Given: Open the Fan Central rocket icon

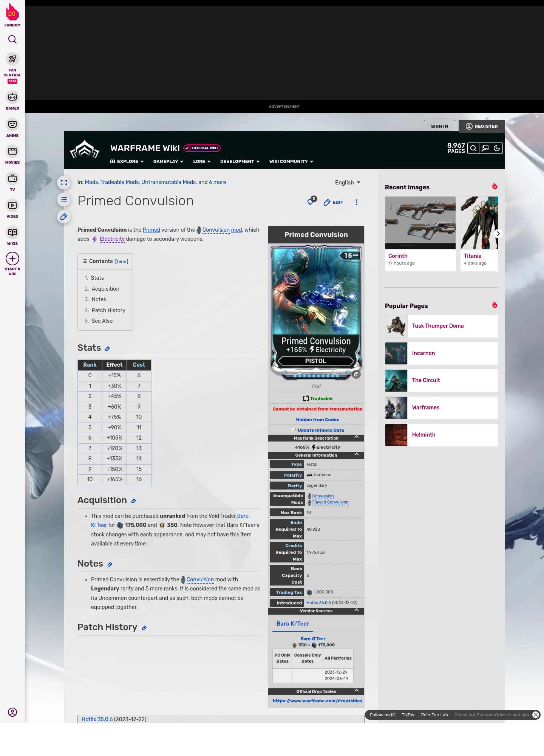Looking at the screenshot, I should coord(12,59).
